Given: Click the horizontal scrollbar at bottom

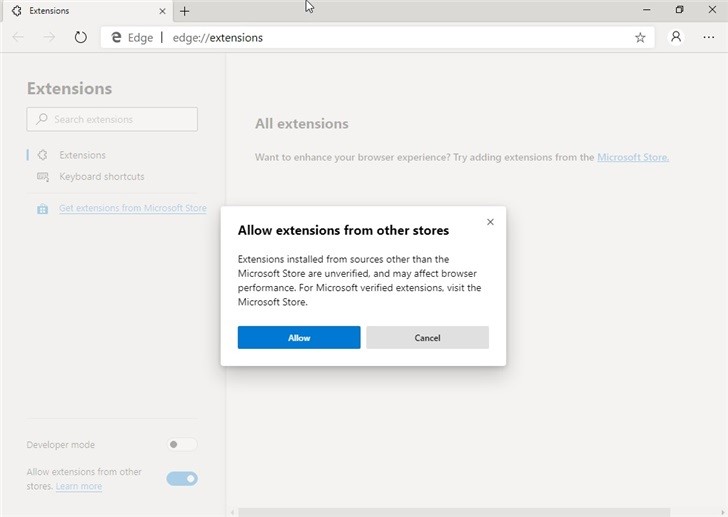Looking at the screenshot, I should [450, 512].
